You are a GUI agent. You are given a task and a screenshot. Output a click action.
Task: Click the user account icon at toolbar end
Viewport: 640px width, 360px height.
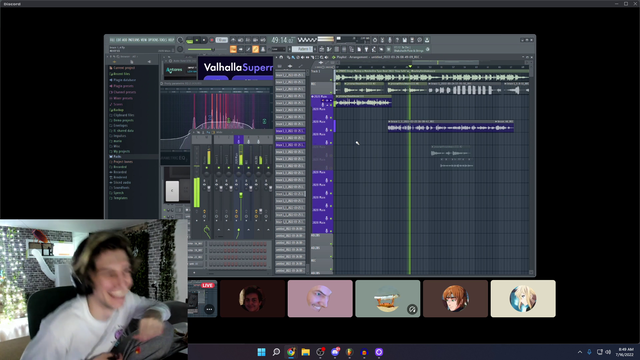[x=427, y=40]
